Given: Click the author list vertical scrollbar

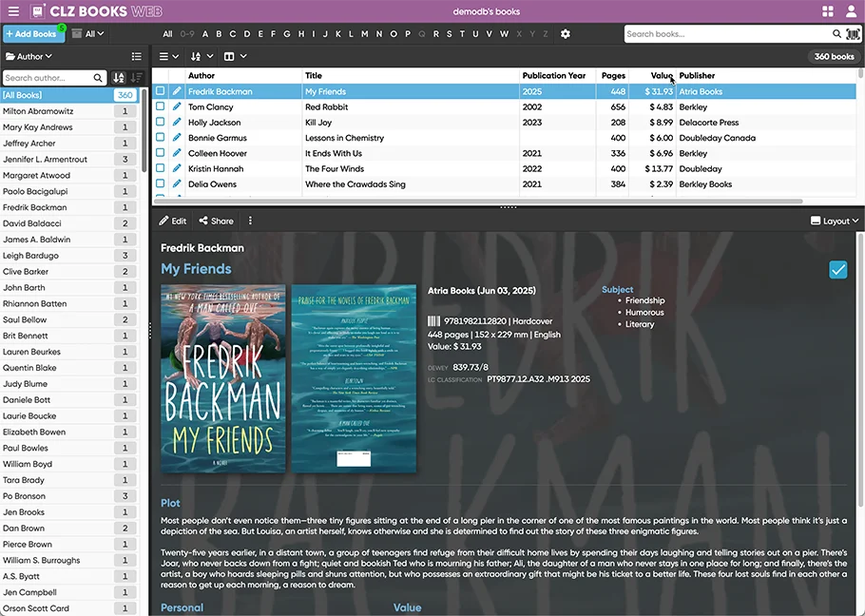Looking at the screenshot, I should coord(144,131).
